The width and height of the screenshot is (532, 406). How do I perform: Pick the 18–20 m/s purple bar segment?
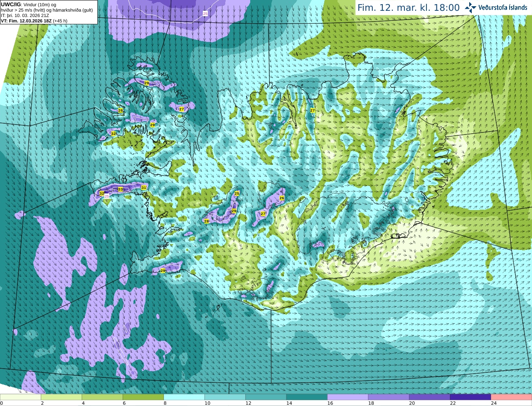389,397
